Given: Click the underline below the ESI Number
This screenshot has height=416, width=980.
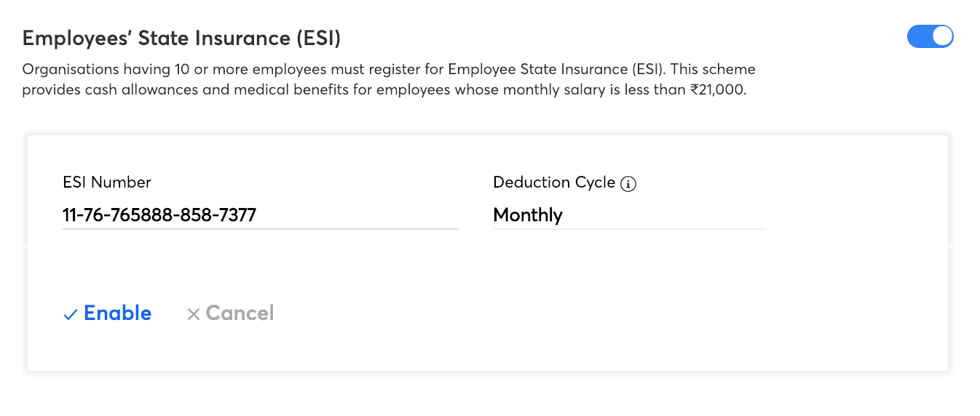Looking at the screenshot, I should (260, 229).
